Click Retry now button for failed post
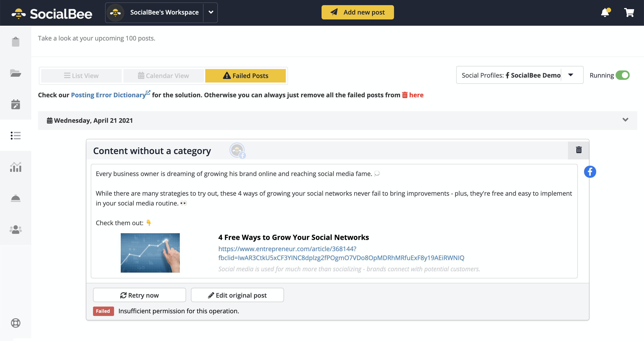 [x=139, y=295]
